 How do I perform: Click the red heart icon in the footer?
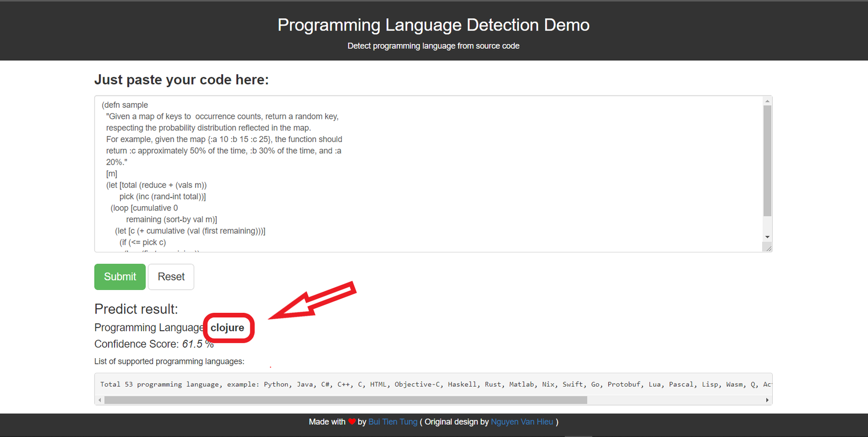point(352,422)
